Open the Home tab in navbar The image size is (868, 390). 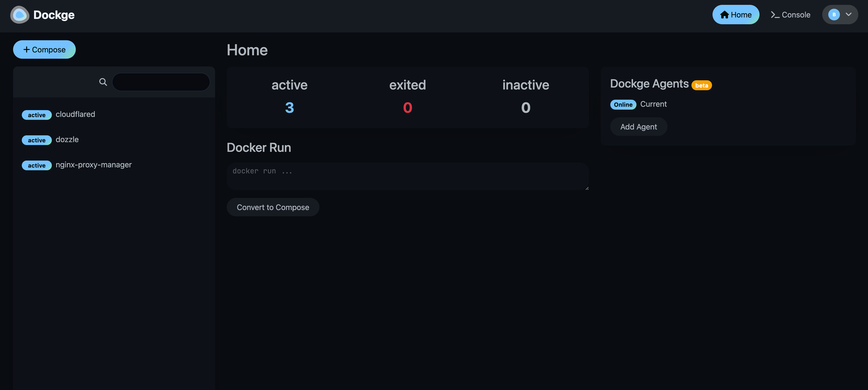point(736,14)
